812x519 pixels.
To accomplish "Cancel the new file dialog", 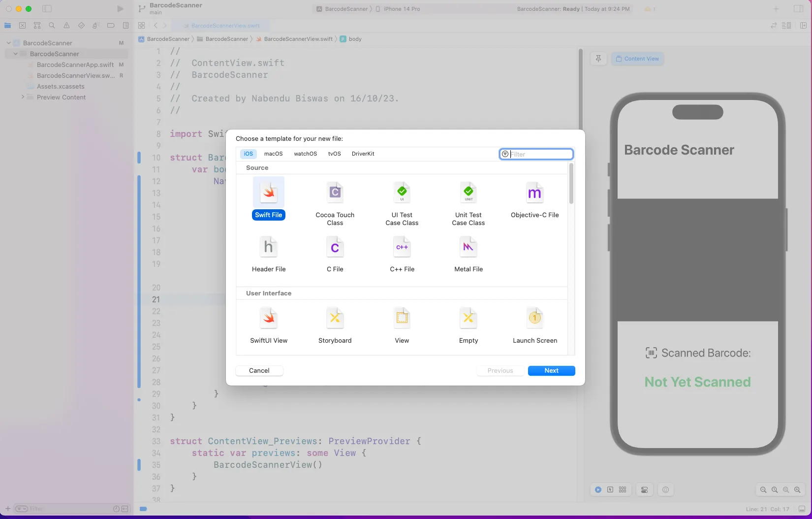I will (x=259, y=371).
